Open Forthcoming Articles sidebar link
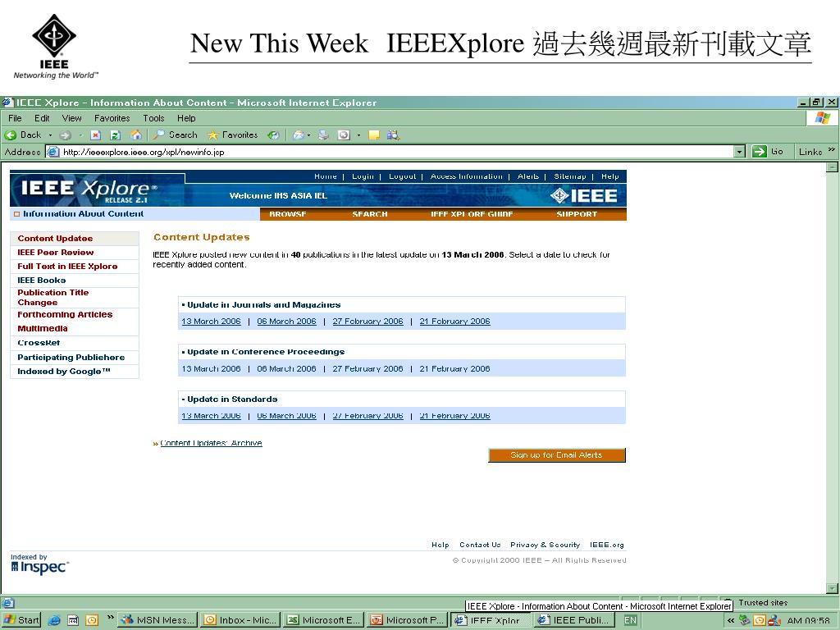Screen dimensions: 840x630 tap(65, 314)
